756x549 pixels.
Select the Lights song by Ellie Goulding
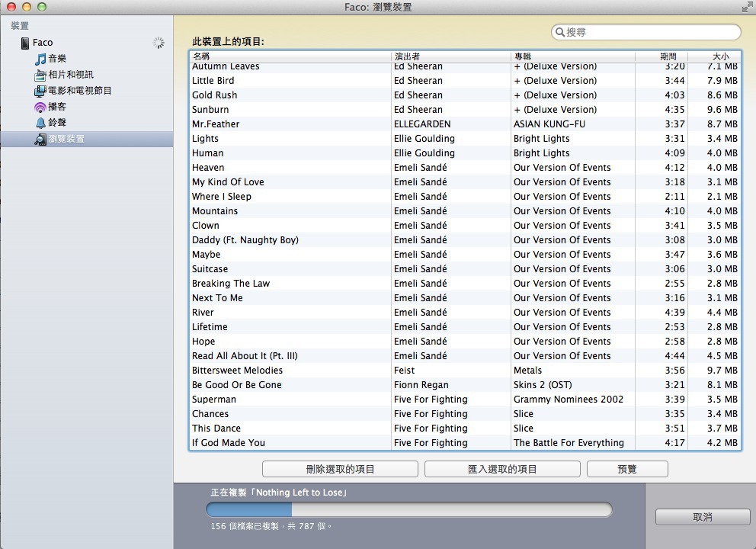(466, 139)
